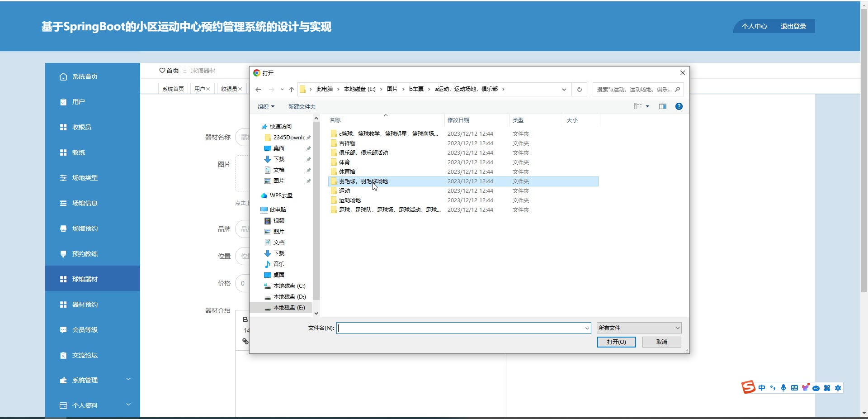Toggle the preview pane icon

coord(663,106)
